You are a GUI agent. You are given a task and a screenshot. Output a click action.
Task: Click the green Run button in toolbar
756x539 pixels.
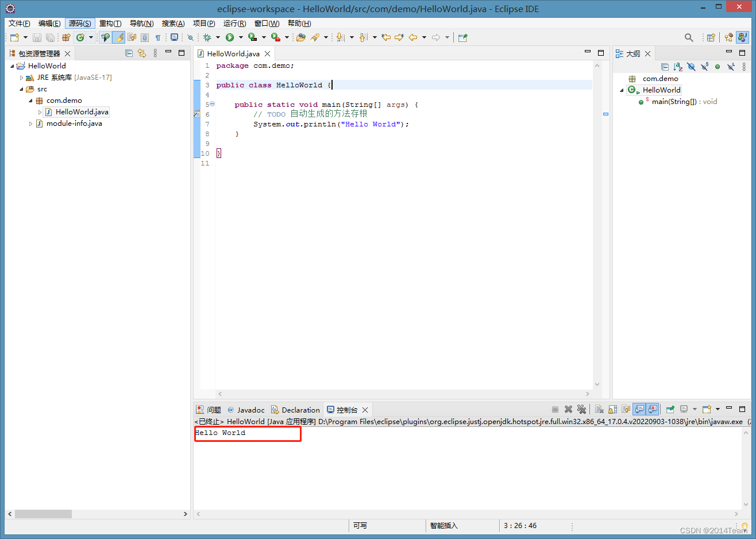coord(230,37)
